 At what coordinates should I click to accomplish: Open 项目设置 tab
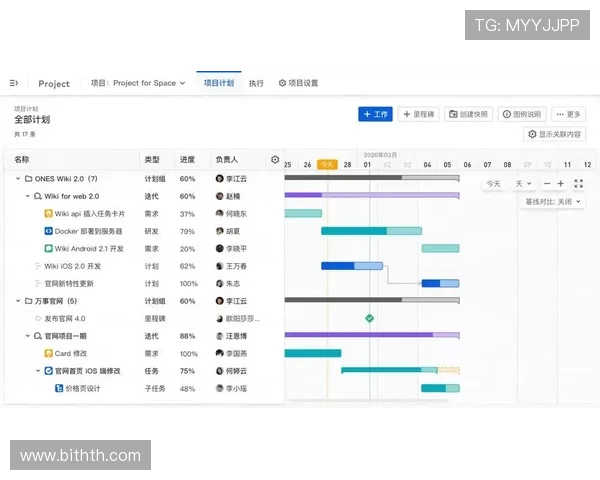pos(298,83)
